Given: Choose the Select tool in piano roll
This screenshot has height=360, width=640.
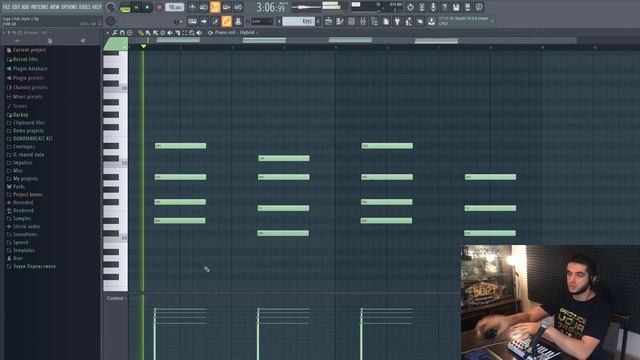Looking at the screenshot, I should tap(184, 33).
